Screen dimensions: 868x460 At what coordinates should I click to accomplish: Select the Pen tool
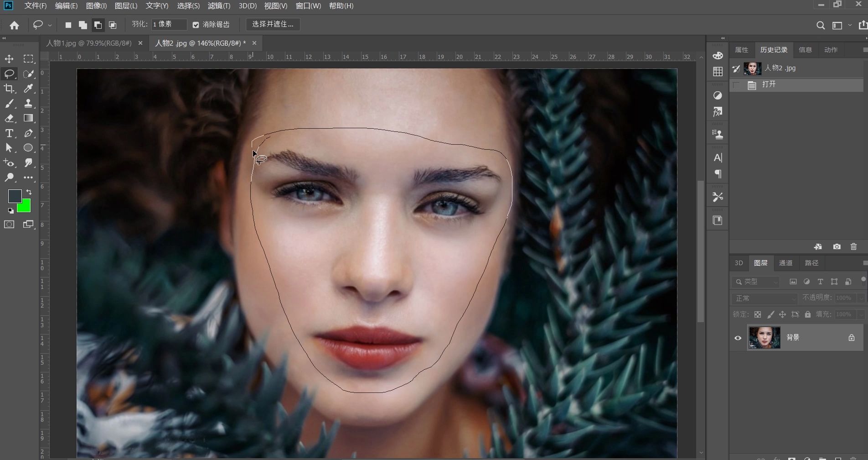click(x=28, y=133)
